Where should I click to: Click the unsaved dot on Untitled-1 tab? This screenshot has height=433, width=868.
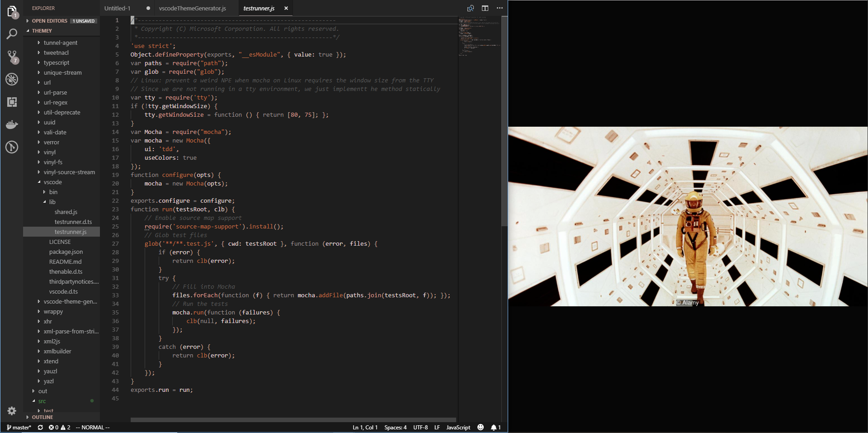click(148, 8)
